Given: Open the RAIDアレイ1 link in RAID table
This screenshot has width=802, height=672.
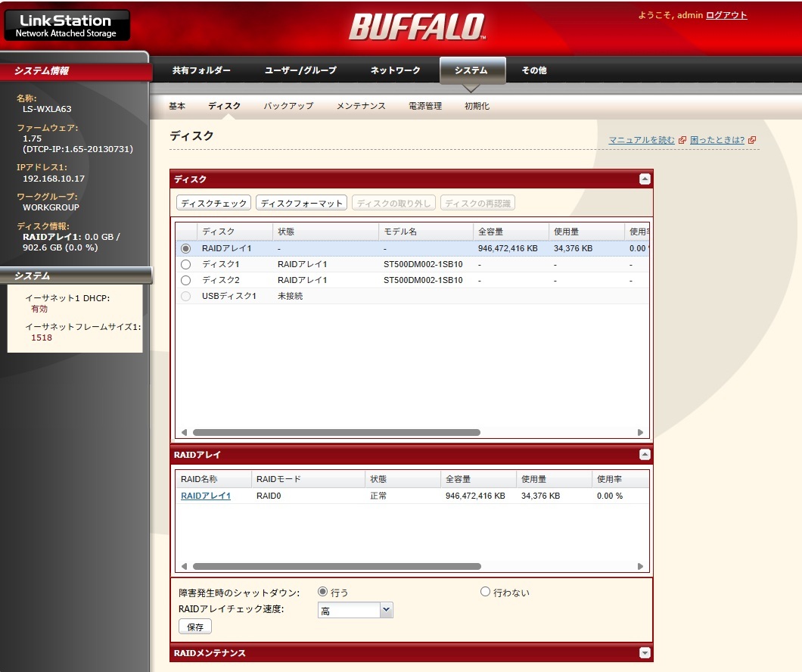Looking at the screenshot, I should click(x=206, y=496).
